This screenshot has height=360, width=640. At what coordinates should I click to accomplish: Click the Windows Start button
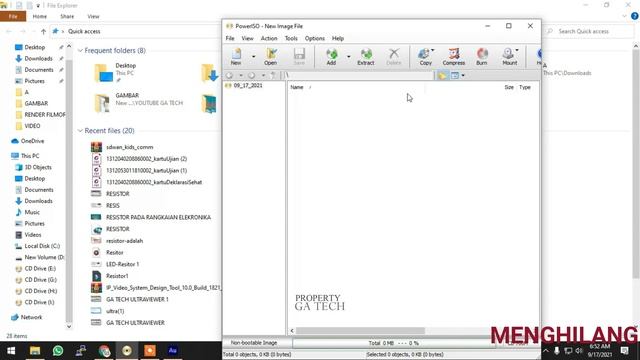click(11, 351)
